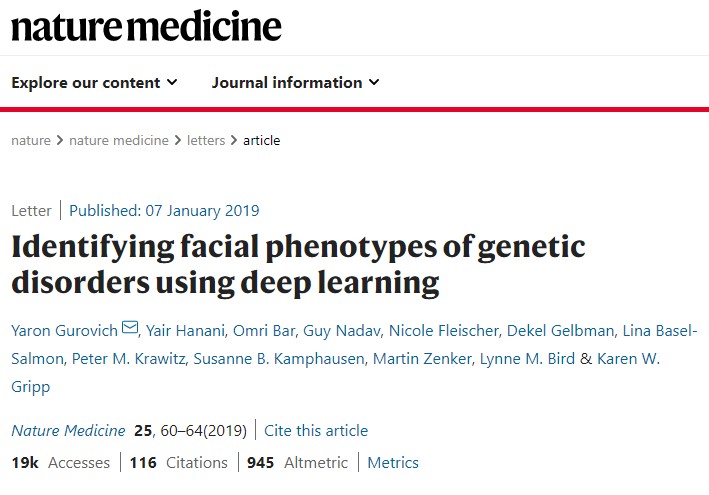
Task: Click the article title heading
Action: (298, 264)
